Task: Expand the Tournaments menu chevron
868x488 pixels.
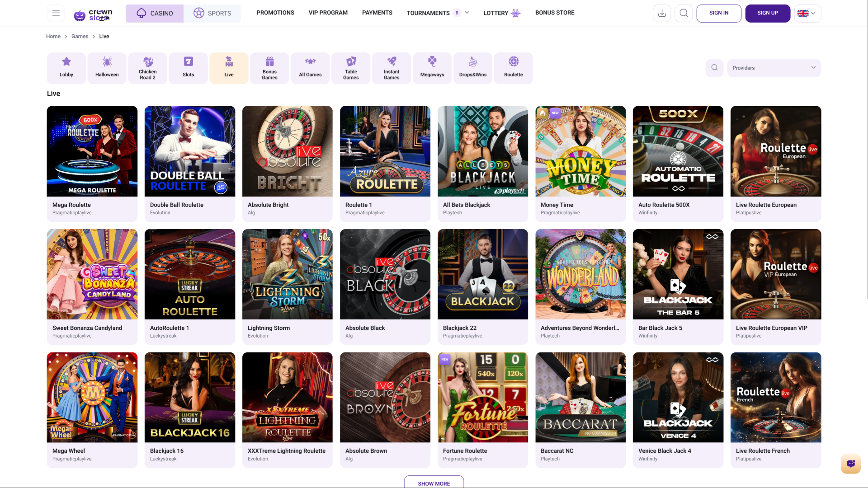Action: [x=467, y=13]
